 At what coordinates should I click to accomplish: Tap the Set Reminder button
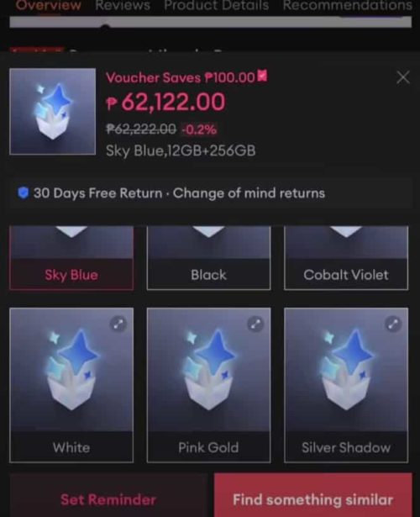point(108,499)
